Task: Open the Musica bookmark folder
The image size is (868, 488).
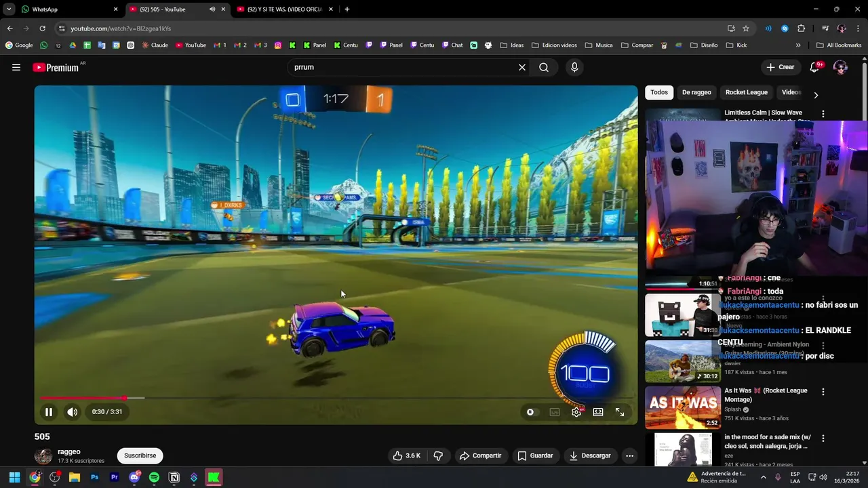Action: point(599,45)
